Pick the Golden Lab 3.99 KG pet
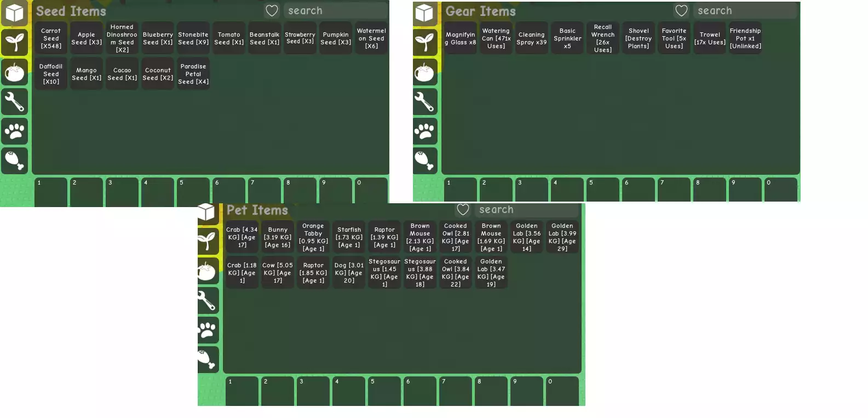Screen dimensions: 868x418 click(x=562, y=237)
